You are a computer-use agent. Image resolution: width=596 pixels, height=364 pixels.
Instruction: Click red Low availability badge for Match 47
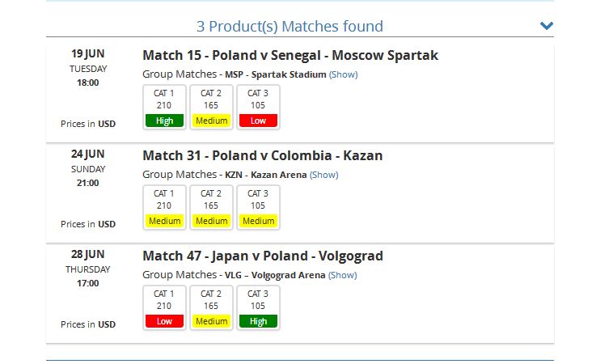click(164, 321)
